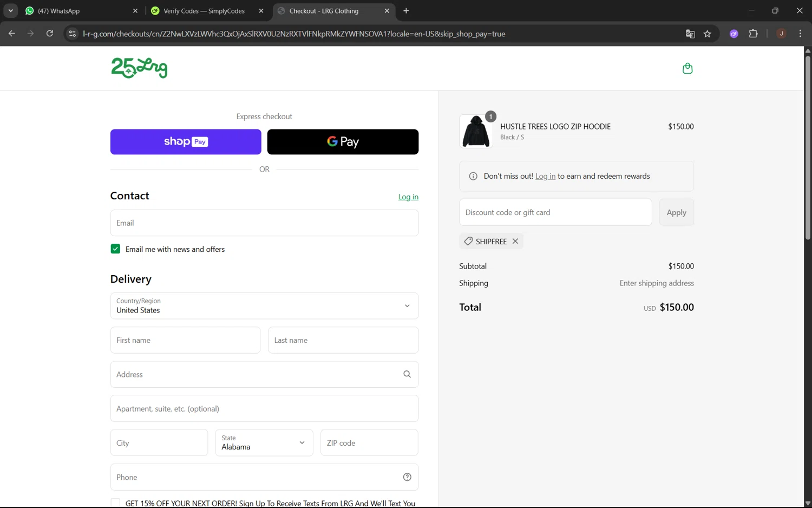812x508 pixels.
Task: Open the Country/Region dropdown
Action: point(264,306)
